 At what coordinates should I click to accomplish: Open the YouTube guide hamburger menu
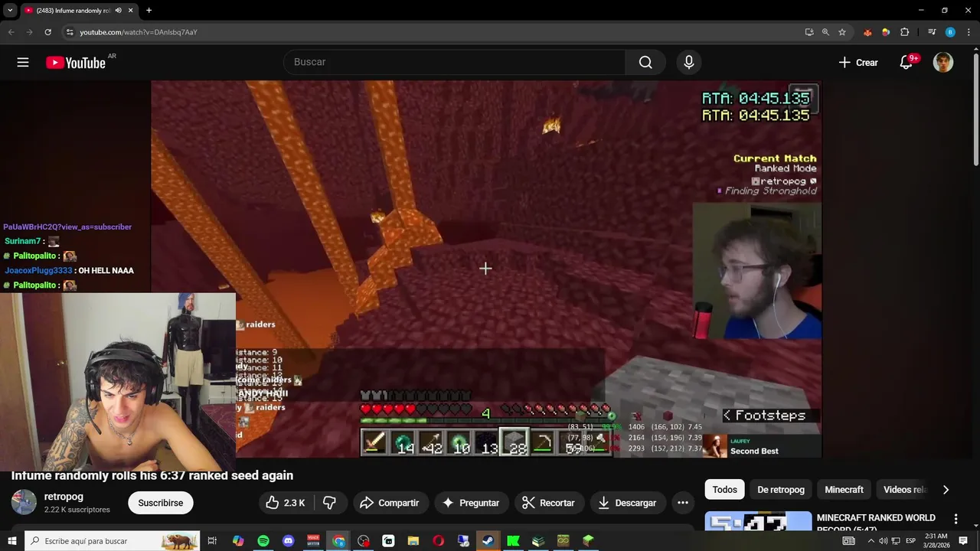tap(23, 63)
